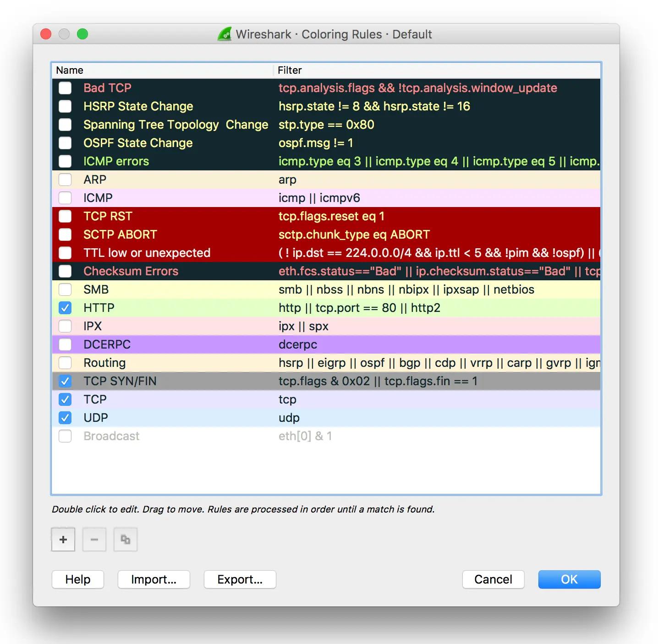
Task: Select the HSRP State Change rule name
Action: pyautogui.click(x=138, y=106)
